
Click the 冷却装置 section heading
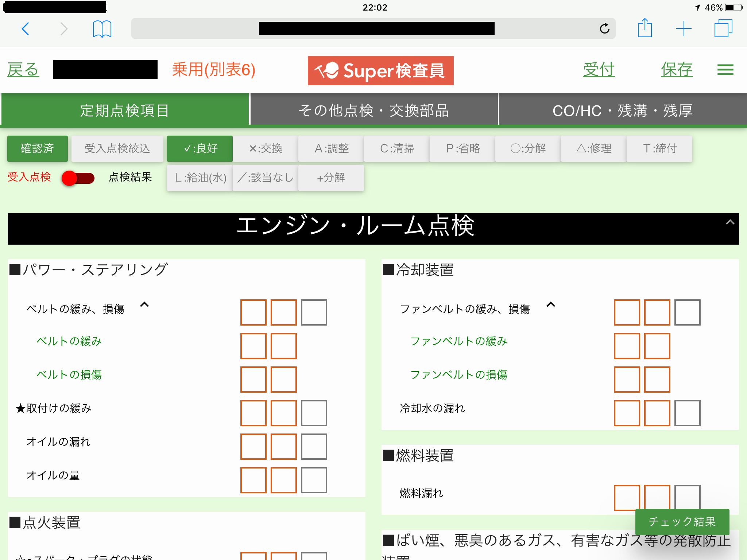pos(418,270)
